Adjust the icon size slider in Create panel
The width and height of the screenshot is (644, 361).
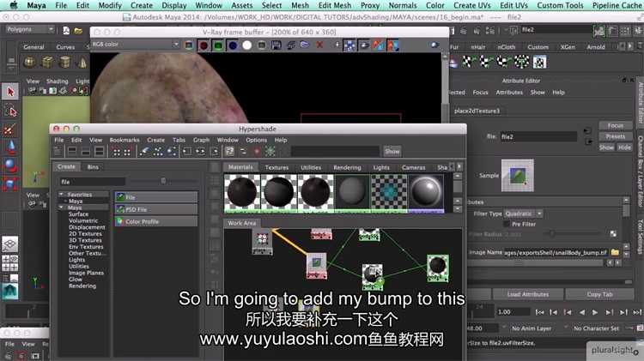[163, 181]
